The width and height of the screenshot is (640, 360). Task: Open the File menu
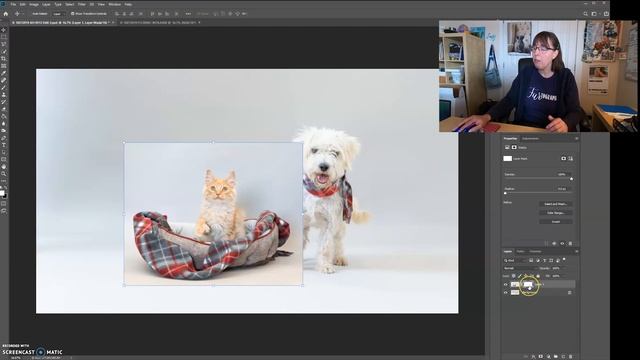pos(13,4)
